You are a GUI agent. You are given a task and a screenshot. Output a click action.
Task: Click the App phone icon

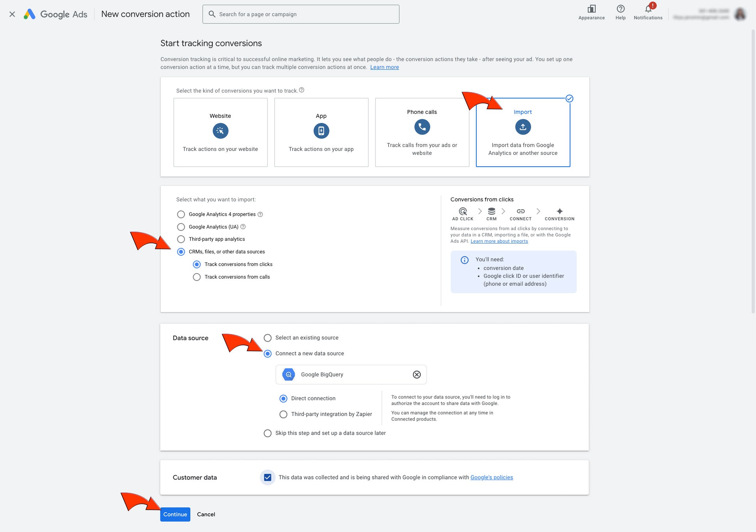[x=321, y=131]
